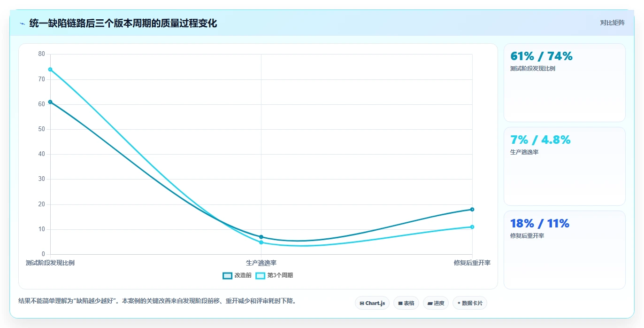
Task: Toggle the 改造前 legend entry
Action: click(237, 275)
